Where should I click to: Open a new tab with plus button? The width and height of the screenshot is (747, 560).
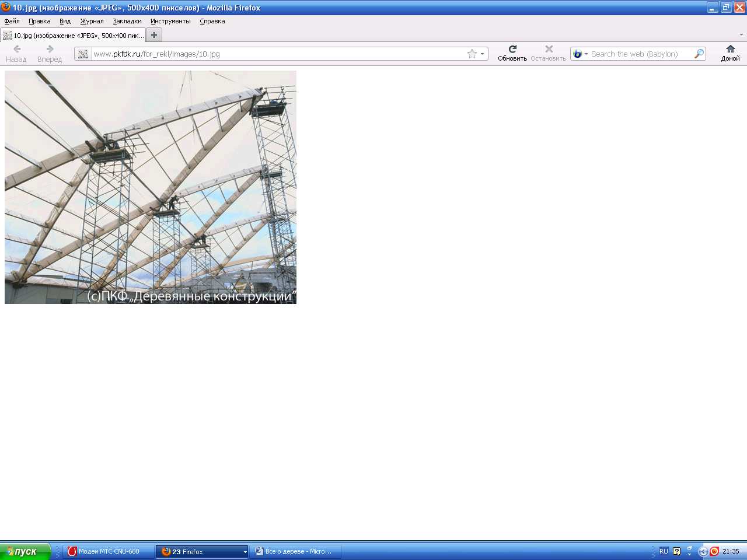[154, 35]
